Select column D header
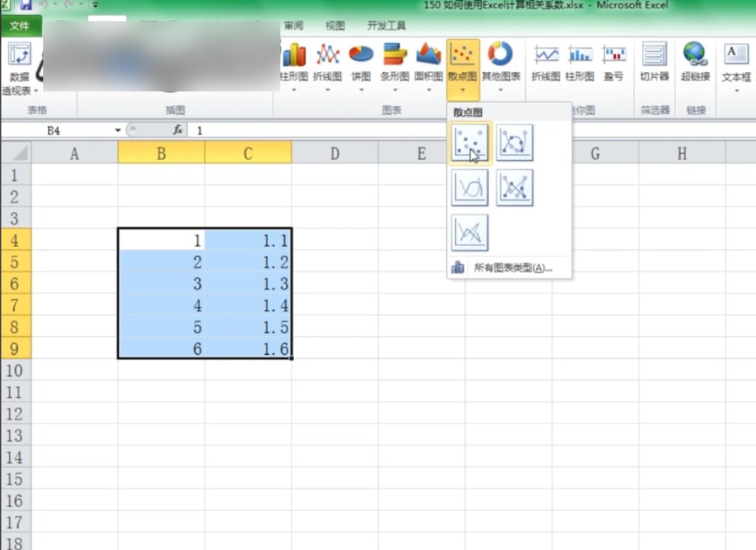The width and height of the screenshot is (756, 550). tap(335, 153)
